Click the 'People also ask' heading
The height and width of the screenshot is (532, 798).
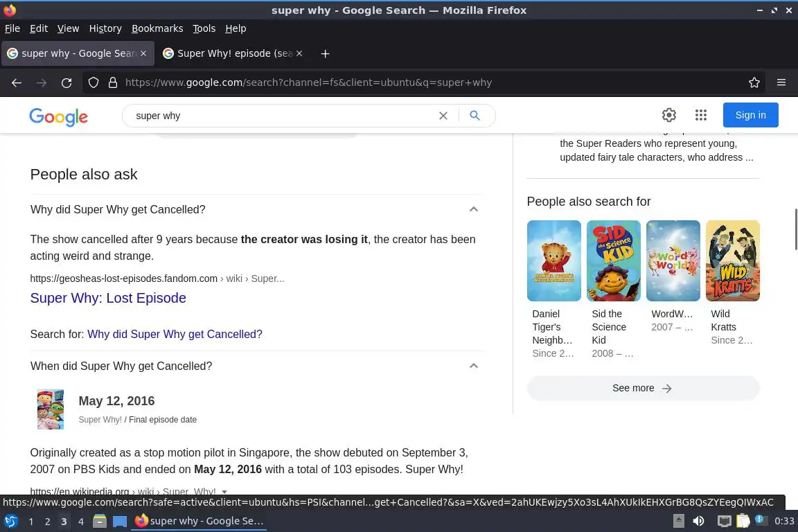click(x=84, y=174)
